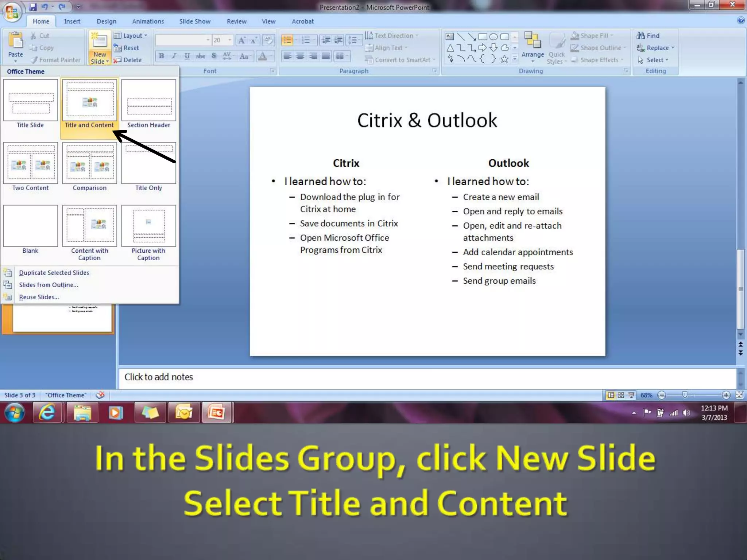Toggle Underline formatting
The height and width of the screenshot is (560, 747).
187,56
